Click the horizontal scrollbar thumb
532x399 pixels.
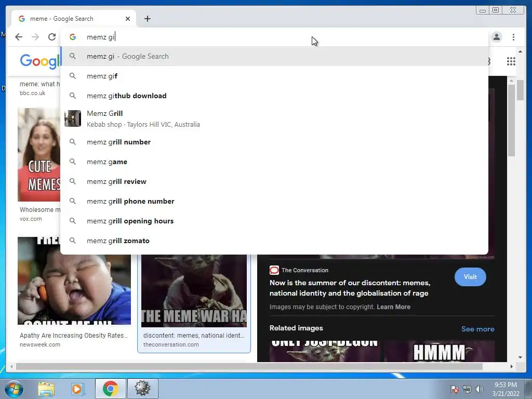pos(249,366)
